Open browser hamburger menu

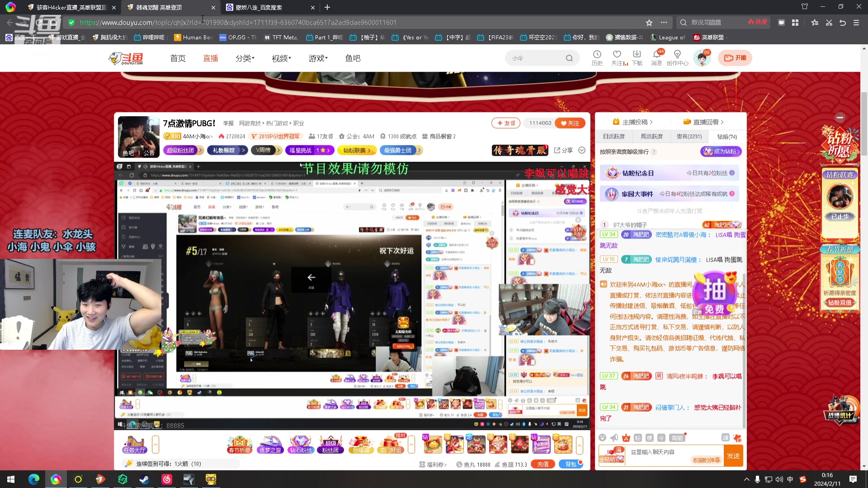point(856,23)
